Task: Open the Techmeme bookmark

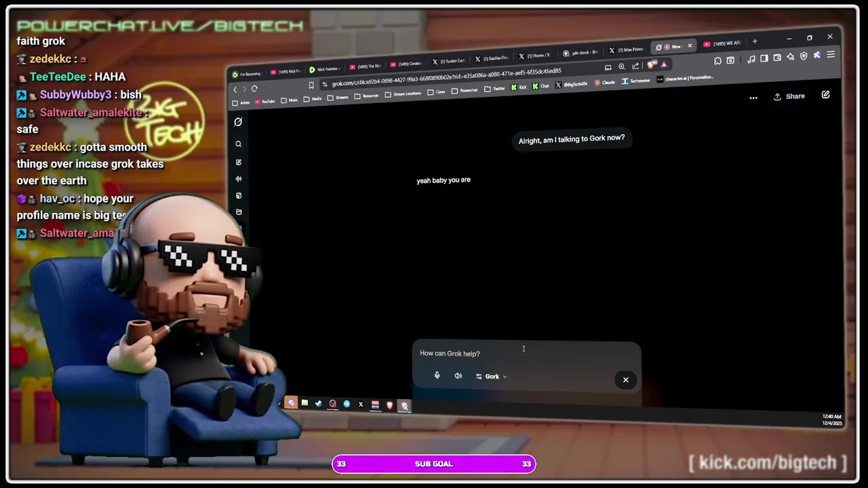Action: pos(636,81)
